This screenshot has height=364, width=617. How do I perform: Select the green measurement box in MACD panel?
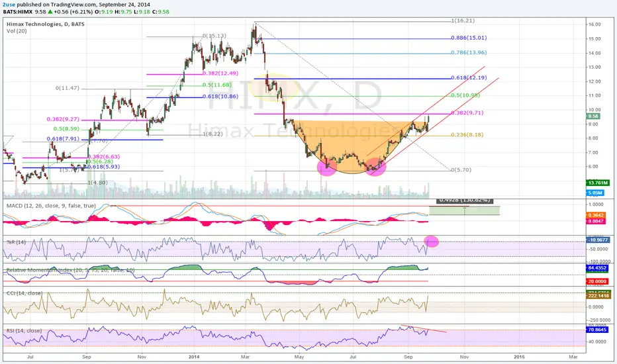[464, 210]
